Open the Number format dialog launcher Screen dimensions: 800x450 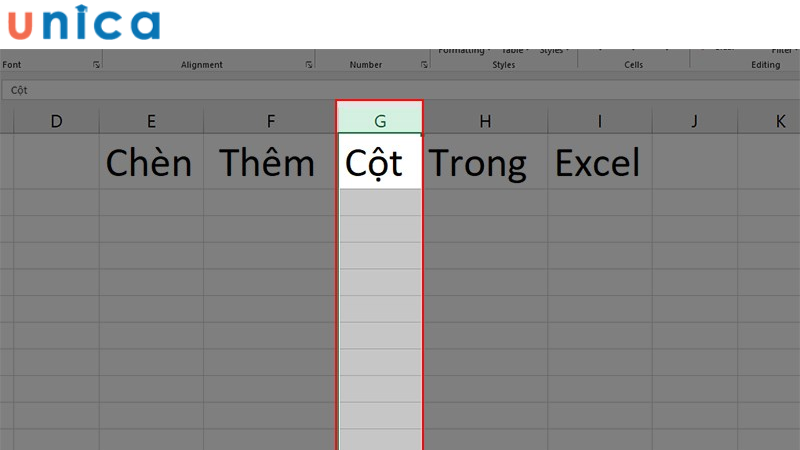[425, 65]
